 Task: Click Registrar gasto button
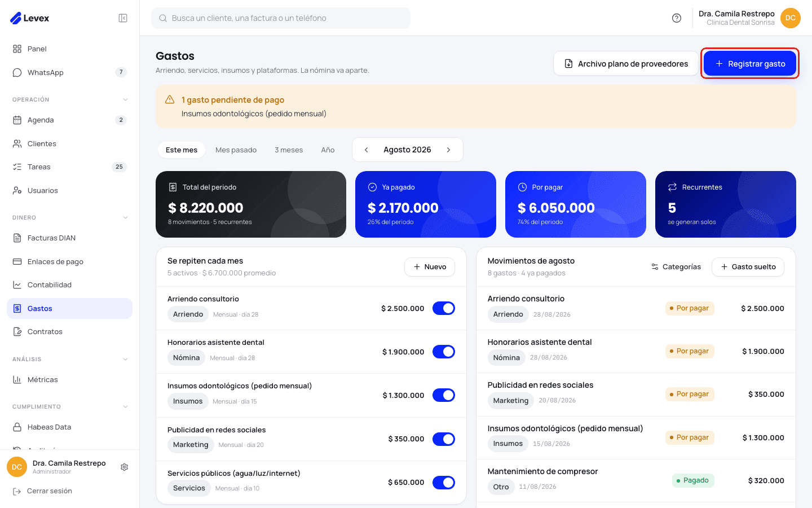coord(750,64)
